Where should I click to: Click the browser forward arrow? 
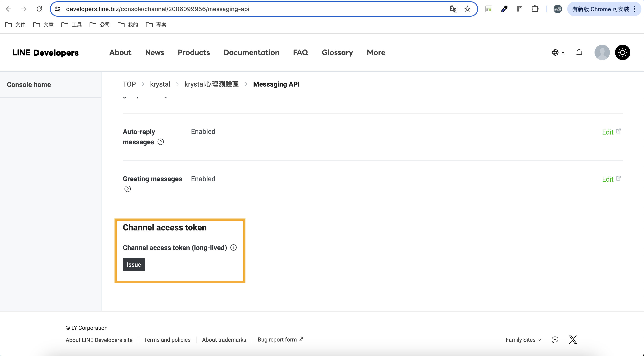[x=24, y=9]
